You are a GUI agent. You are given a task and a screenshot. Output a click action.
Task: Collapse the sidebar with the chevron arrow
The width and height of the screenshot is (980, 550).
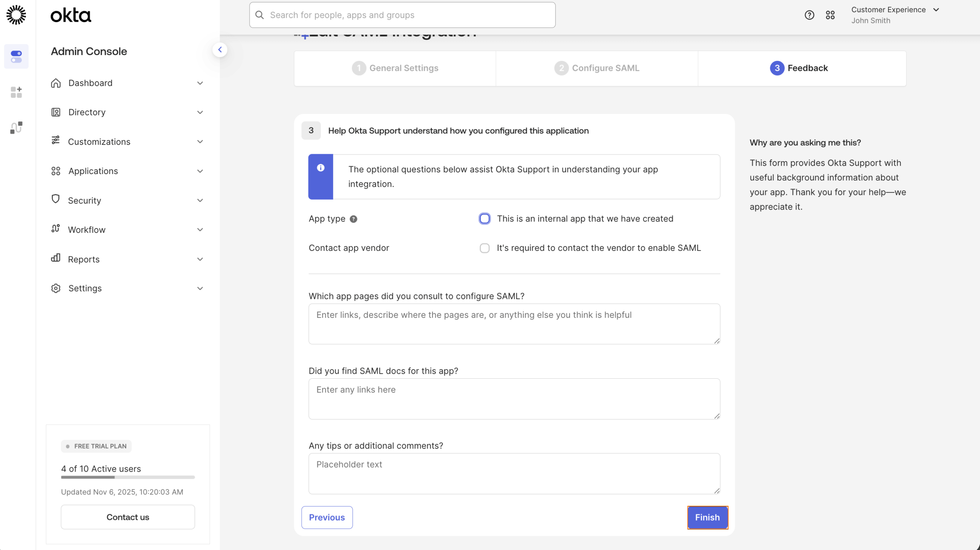point(220,49)
